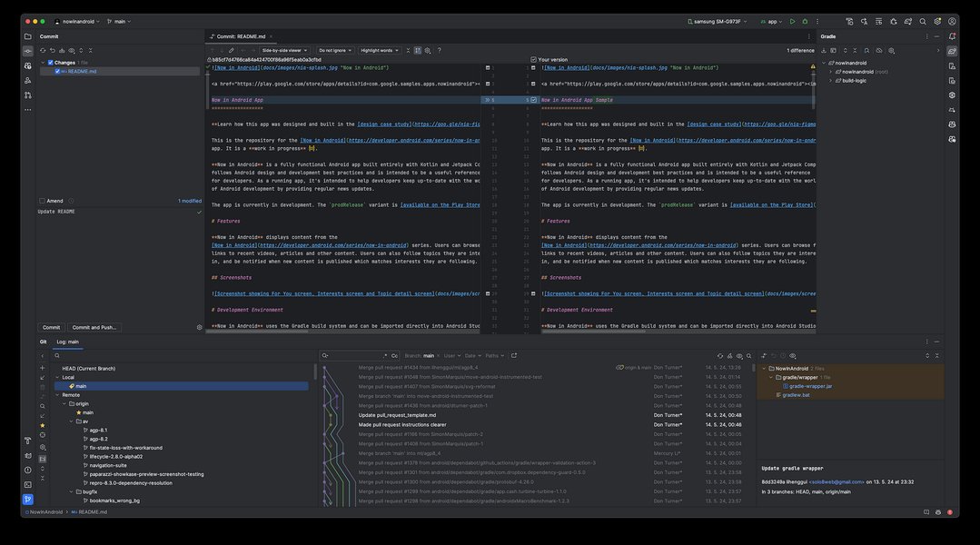Click the Refresh changes icon in Commit panel
980x545 pixels.
pos(43,51)
